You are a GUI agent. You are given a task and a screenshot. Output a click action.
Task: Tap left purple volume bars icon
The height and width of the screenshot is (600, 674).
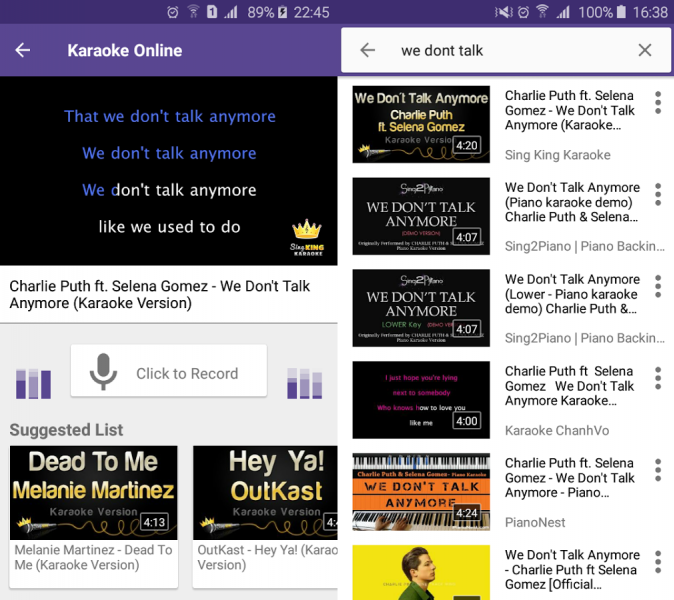(34, 383)
